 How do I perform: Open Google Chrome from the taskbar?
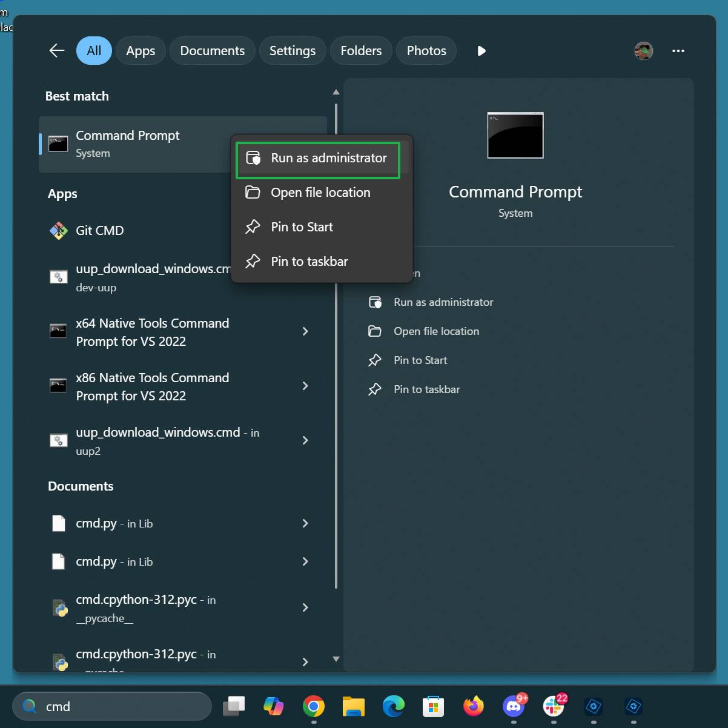pos(313,706)
